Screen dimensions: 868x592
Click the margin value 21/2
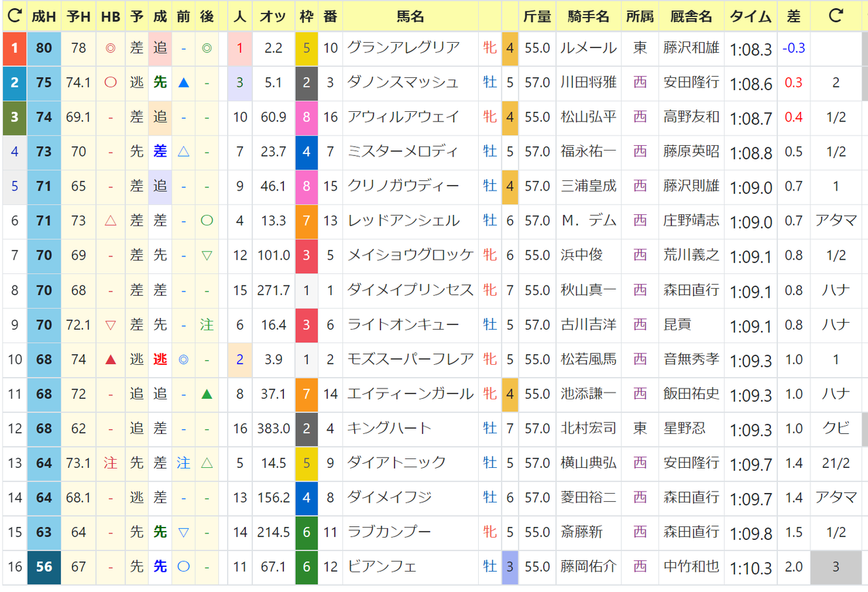pyautogui.click(x=836, y=463)
